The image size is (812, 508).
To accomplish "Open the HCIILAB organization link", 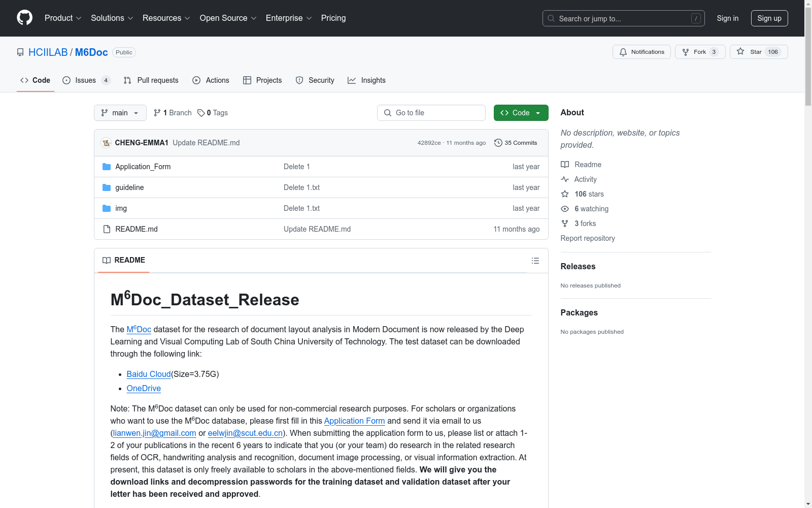I will [x=48, y=52].
